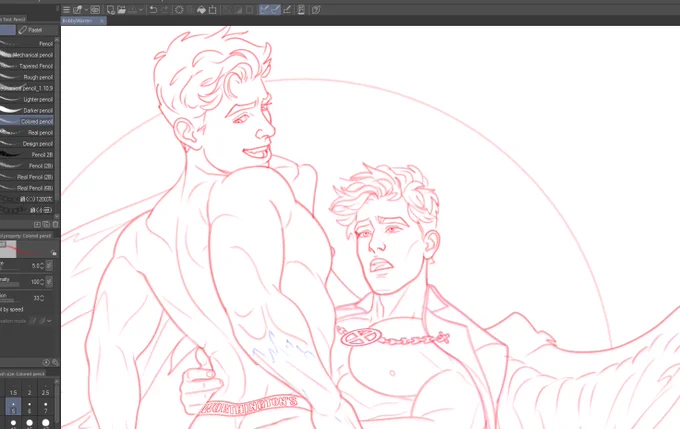Select the Tapered Pencil sub tool
Viewport: 680px width, 429px height.
point(26,66)
